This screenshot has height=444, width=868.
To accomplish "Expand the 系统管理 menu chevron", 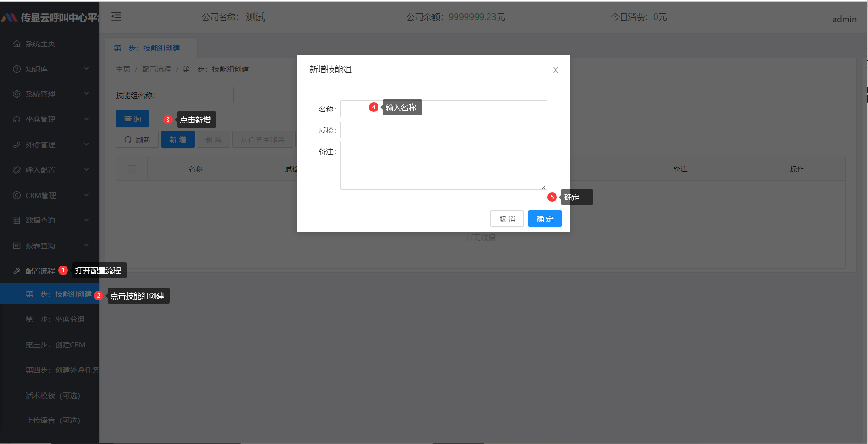I will pos(87,94).
